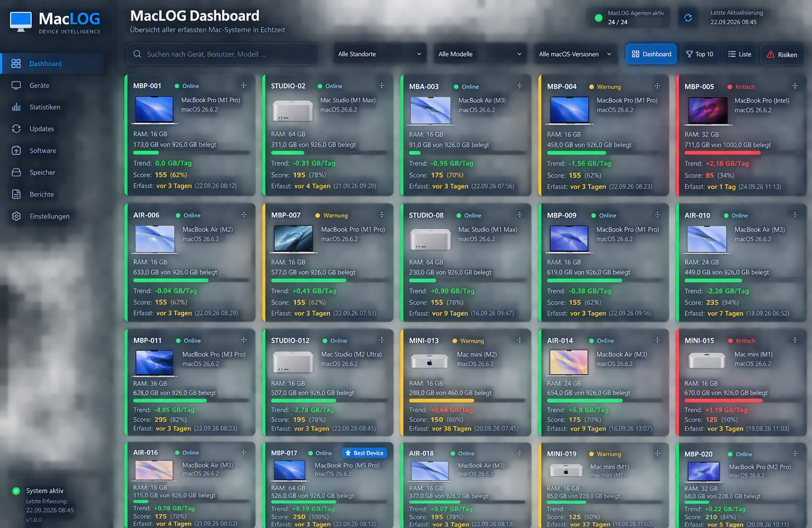
Task: Open the AIR-010 card options menu
Action: coord(795,215)
